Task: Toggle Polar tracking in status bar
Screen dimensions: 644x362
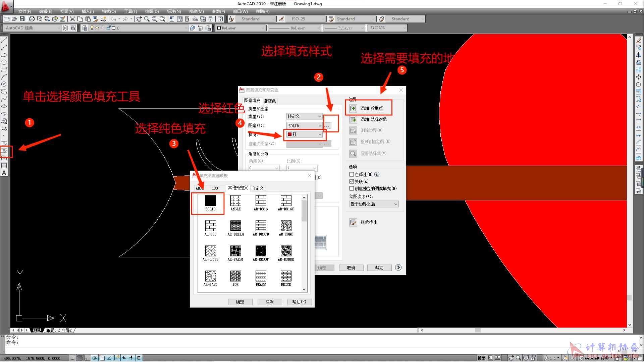Action: pos(95,358)
